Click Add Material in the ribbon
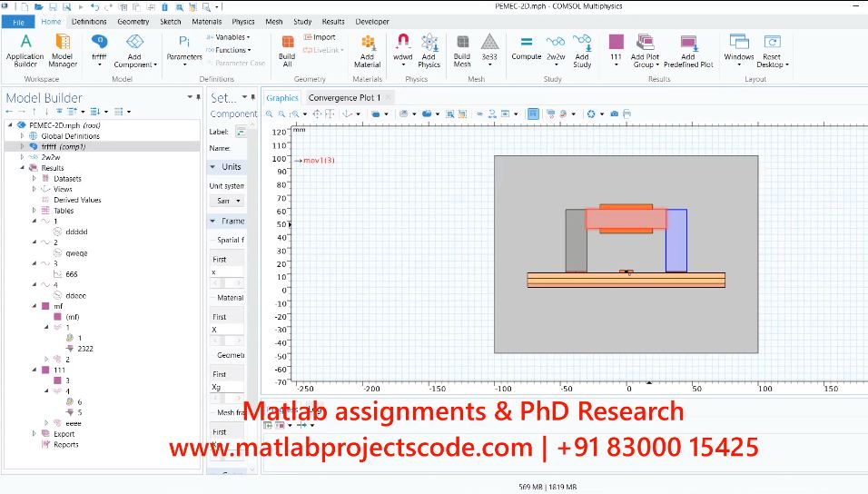 [368, 50]
